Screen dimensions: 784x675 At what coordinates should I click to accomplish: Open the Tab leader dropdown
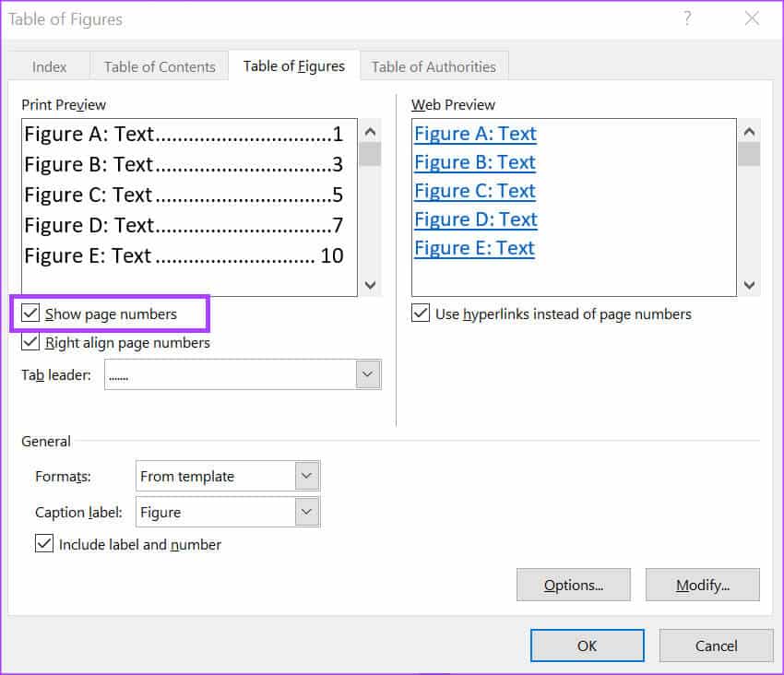pyautogui.click(x=368, y=374)
